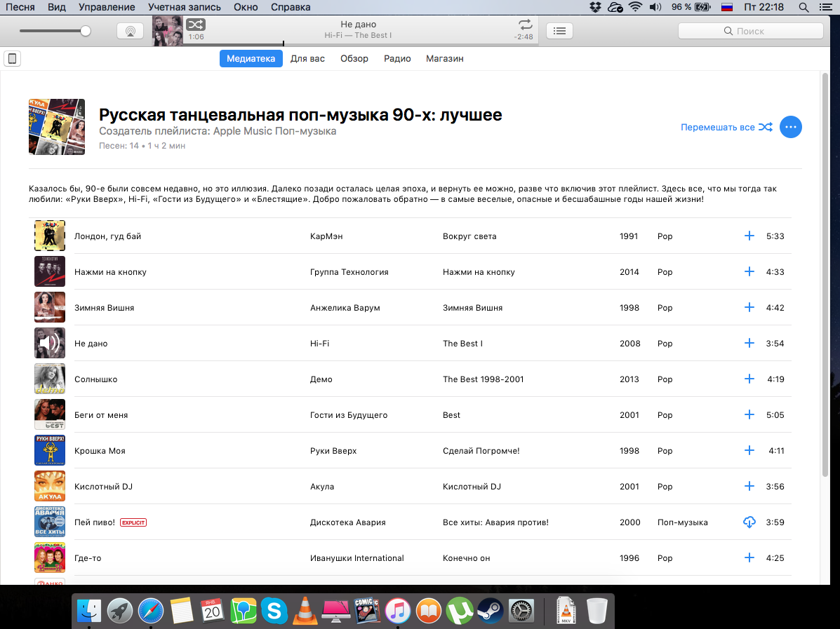Open Spotlight search in the menu bar
This screenshot has height=629, width=840.
click(x=804, y=7)
